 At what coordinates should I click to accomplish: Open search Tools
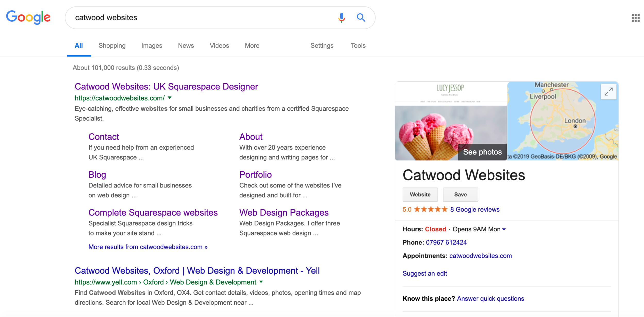(x=358, y=46)
